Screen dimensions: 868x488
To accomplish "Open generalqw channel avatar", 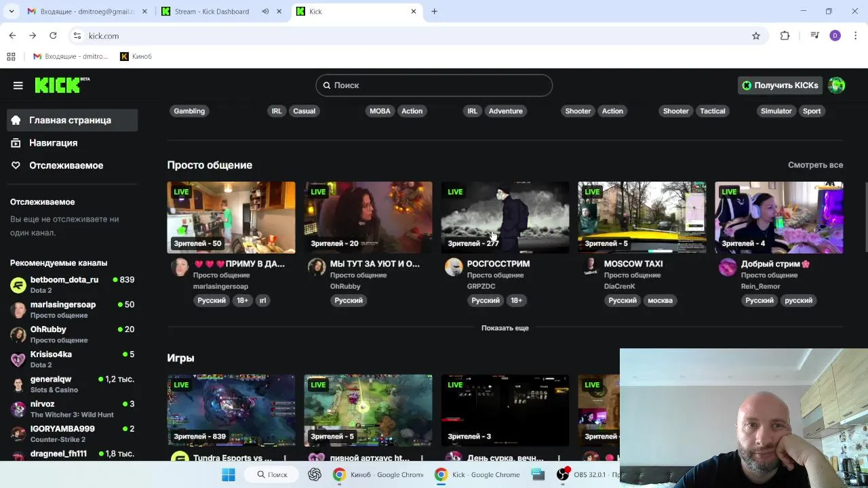I will pos(18,384).
